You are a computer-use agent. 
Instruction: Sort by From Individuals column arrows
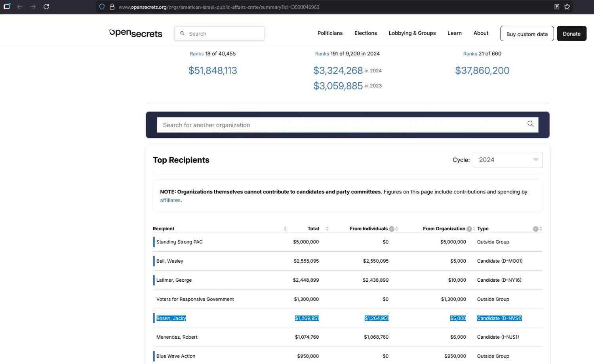point(396,229)
